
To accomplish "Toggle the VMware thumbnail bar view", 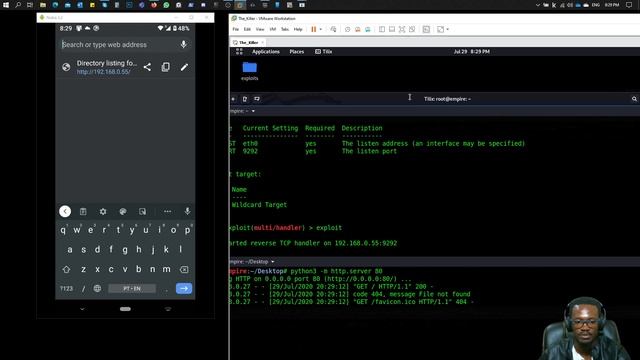I will point(392,29).
